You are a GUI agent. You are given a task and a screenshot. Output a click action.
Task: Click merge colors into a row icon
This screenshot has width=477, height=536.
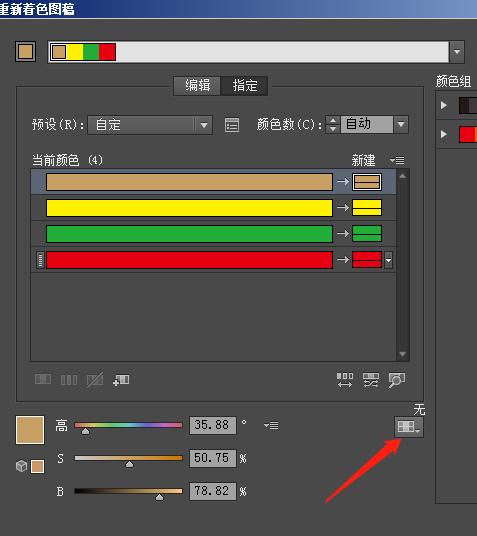click(43, 379)
